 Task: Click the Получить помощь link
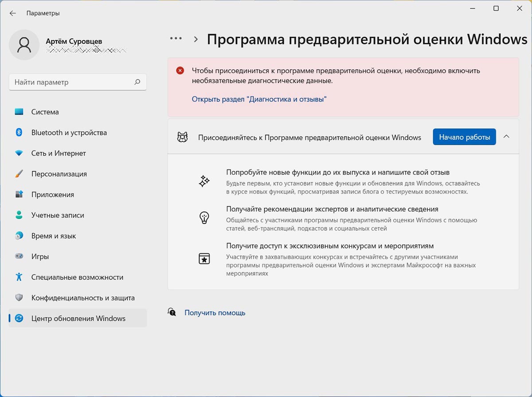[215, 313]
